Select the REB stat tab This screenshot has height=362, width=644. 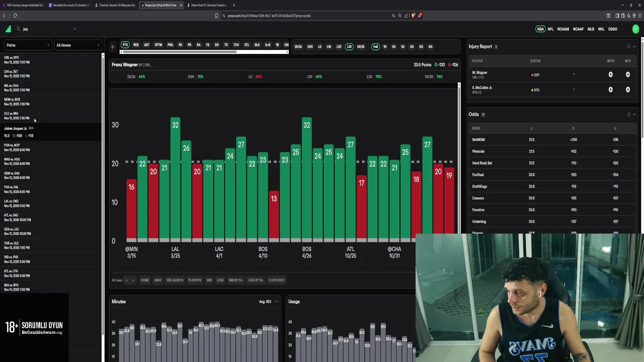click(136, 45)
